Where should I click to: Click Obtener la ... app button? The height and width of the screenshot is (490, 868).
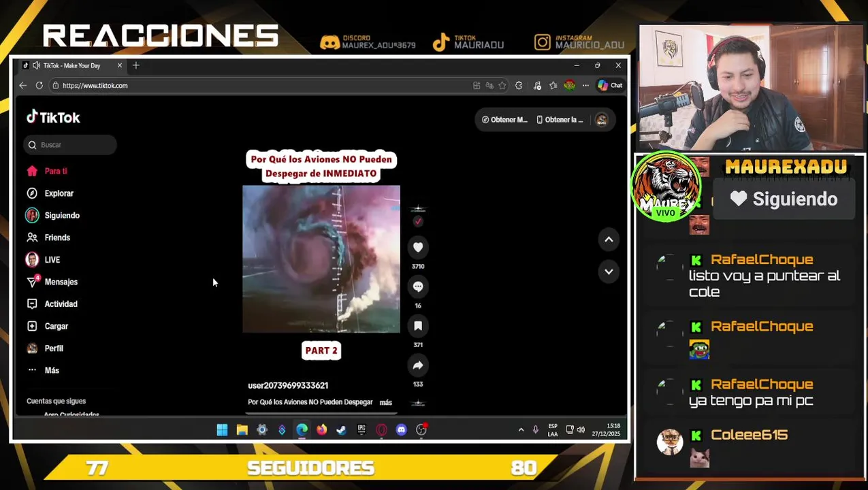point(560,120)
